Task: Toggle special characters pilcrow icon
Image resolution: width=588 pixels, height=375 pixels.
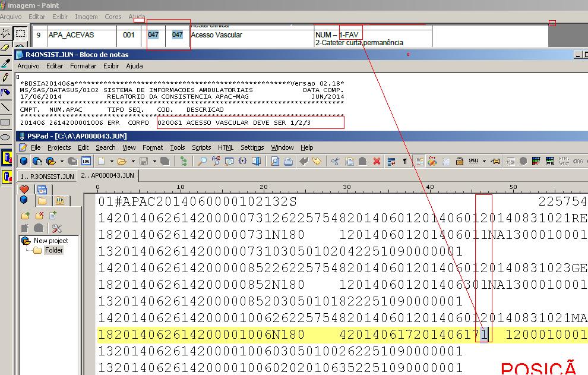Action: [x=405, y=161]
